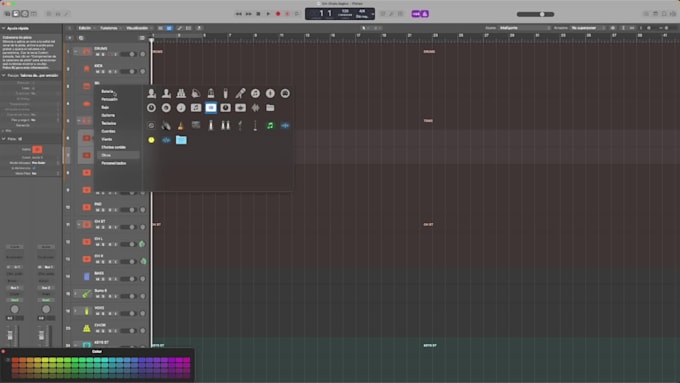Image resolution: width=680 pixels, height=383 pixels.
Task: Select the blue folder icon
Action: (x=181, y=140)
